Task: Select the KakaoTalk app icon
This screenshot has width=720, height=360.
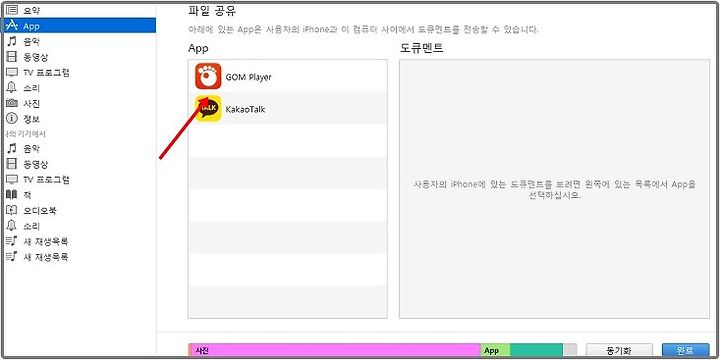Action: point(208,109)
